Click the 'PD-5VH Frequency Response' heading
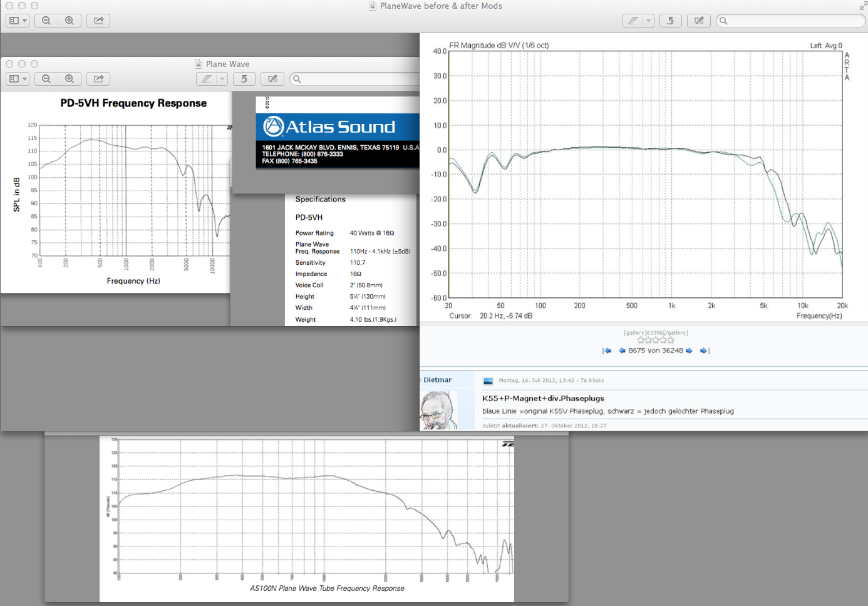This screenshot has height=606, width=868. pos(133,103)
